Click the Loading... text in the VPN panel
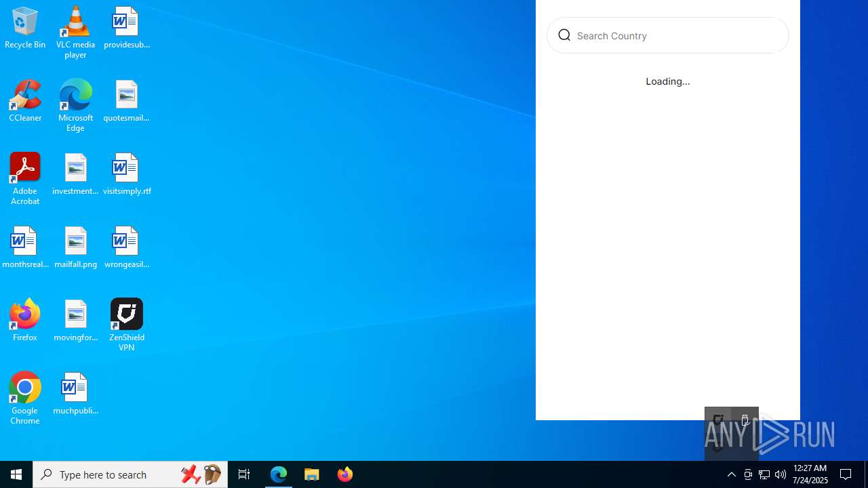This screenshot has height=488, width=868. [x=668, y=81]
